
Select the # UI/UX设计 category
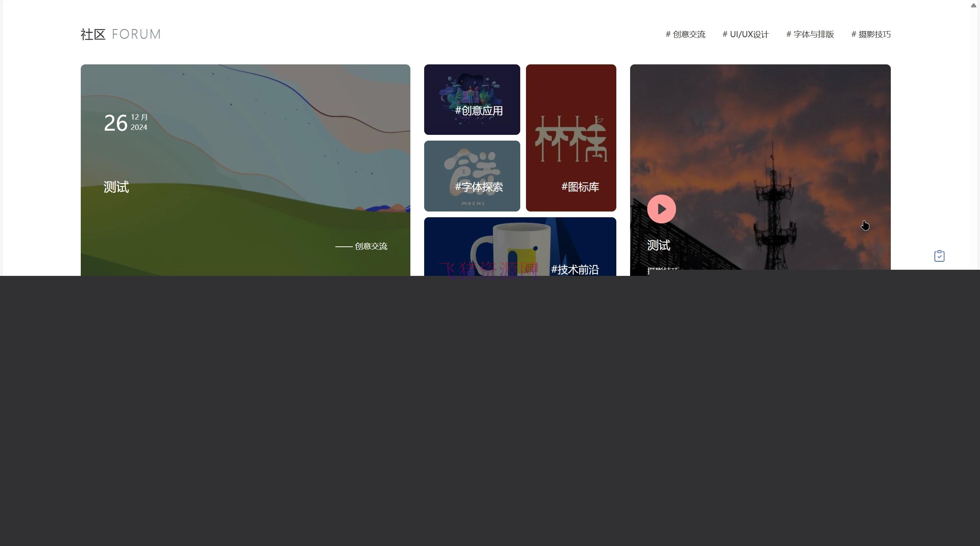tap(745, 34)
